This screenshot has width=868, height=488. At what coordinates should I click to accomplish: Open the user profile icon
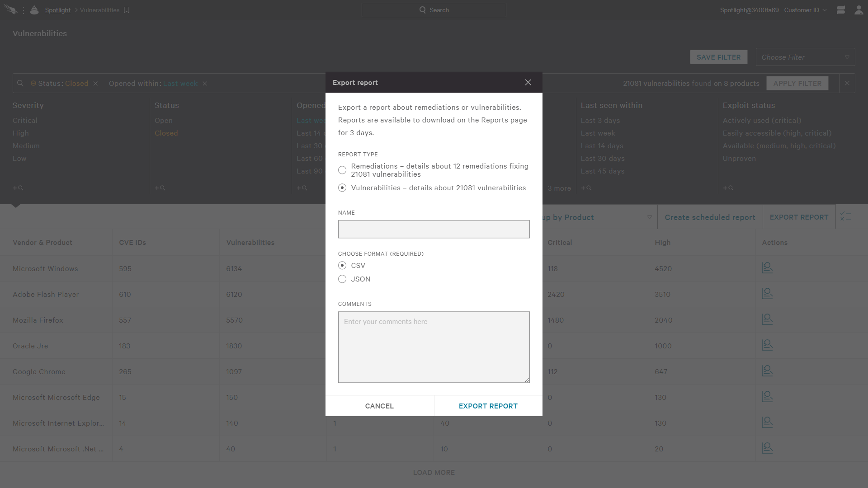pyautogui.click(x=859, y=10)
